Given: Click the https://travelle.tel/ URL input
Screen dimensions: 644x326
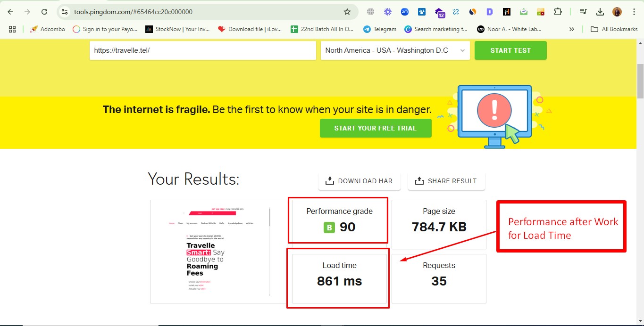Looking at the screenshot, I should point(203,50).
